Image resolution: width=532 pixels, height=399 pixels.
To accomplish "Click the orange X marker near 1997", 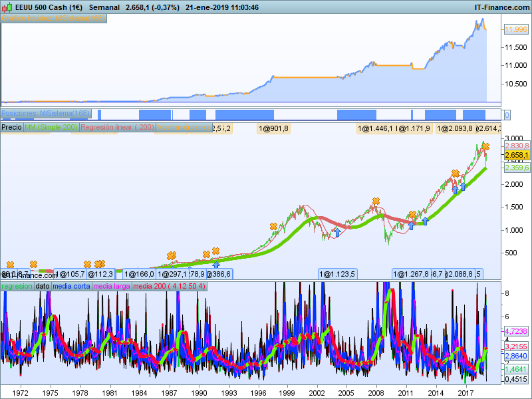I will pyautogui.click(x=273, y=227).
